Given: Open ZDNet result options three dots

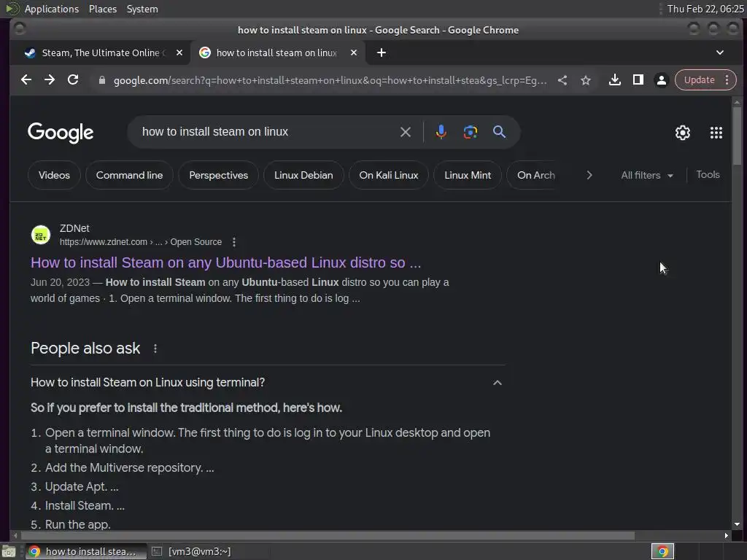Looking at the screenshot, I should [234, 242].
